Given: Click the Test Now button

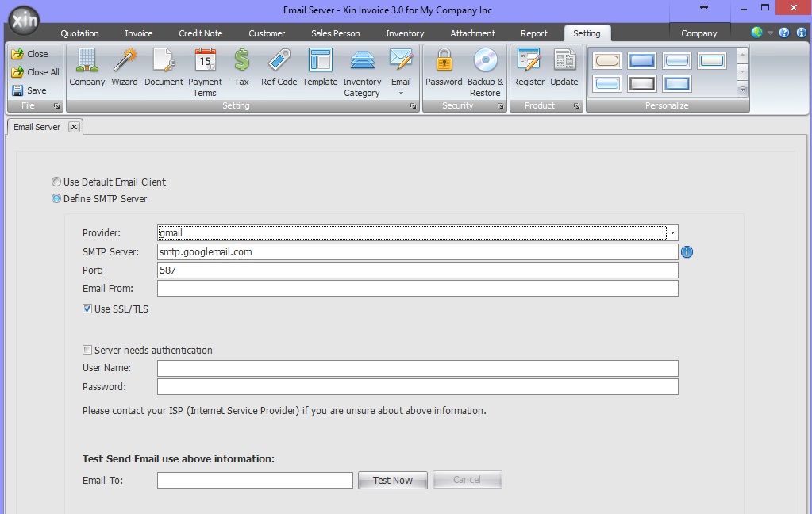Looking at the screenshot, I should [393, 481].
